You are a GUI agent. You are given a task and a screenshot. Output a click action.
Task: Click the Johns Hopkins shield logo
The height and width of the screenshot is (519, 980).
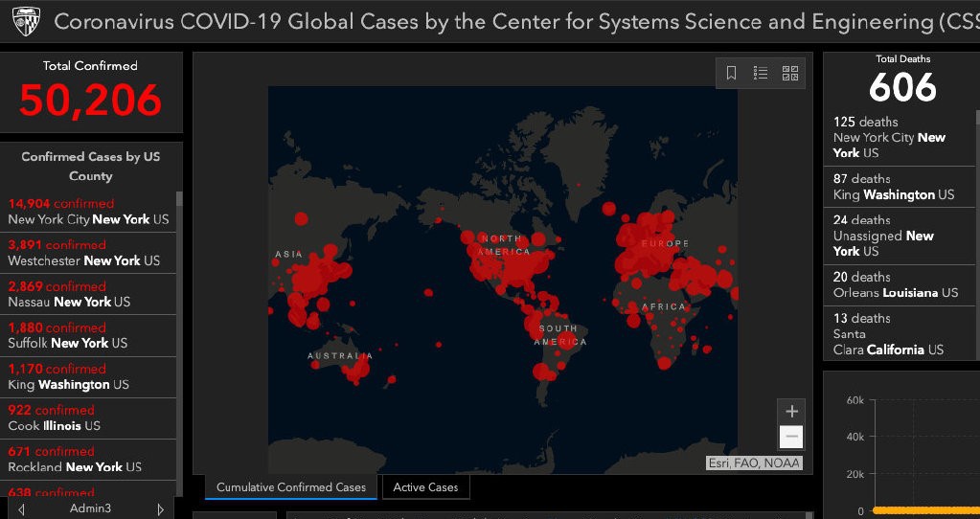[26, 21]
